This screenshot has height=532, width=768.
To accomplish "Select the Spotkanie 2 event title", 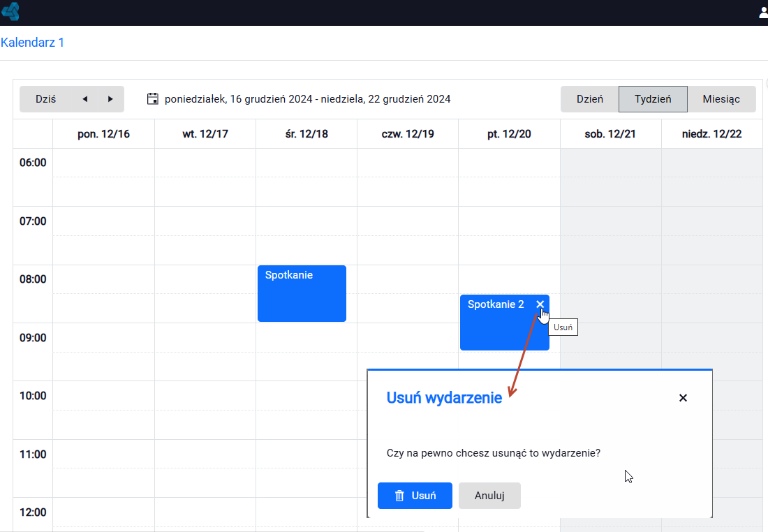I will (x=496, y=304).
